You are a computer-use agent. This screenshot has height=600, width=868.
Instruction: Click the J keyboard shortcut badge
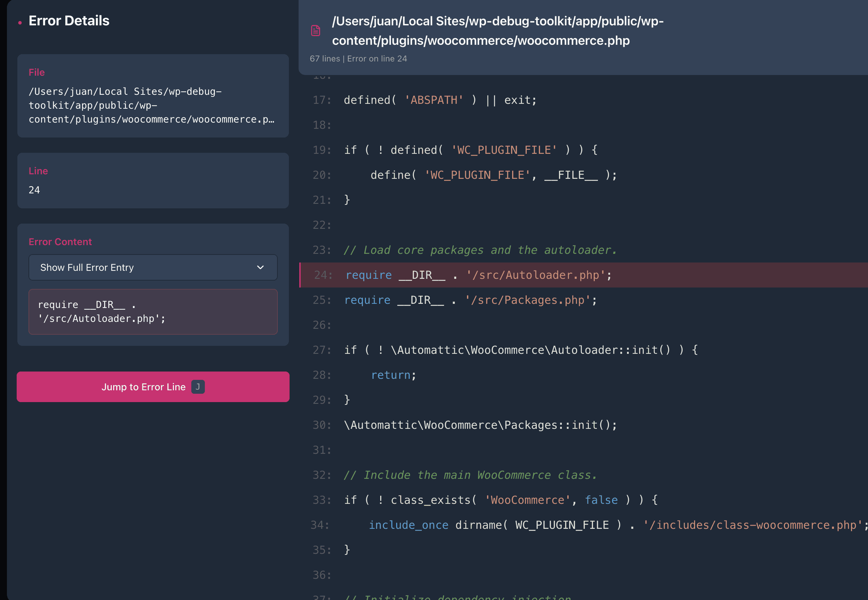[198, 387]
